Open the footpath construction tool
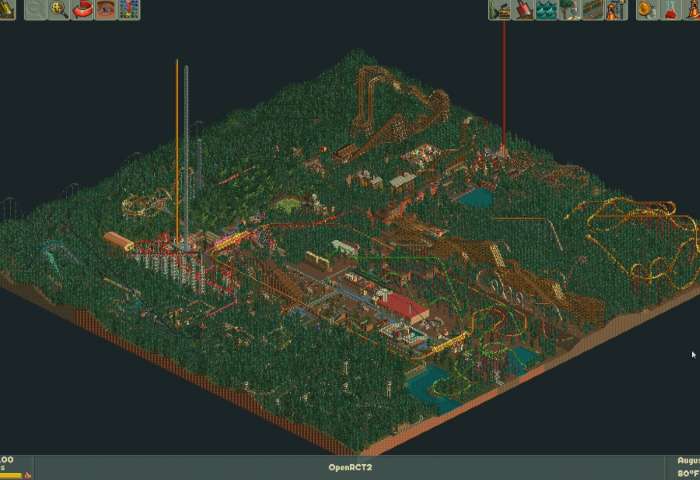The height and width of the screenshot is (480, 700). pyautogui.click(x=593, y=9)
